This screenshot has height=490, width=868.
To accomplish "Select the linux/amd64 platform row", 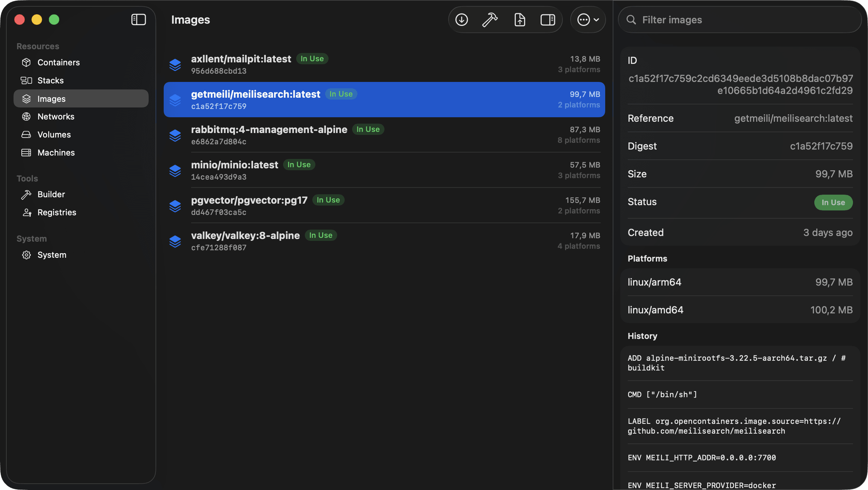I will pyautogui.click(x=740, y=310).
